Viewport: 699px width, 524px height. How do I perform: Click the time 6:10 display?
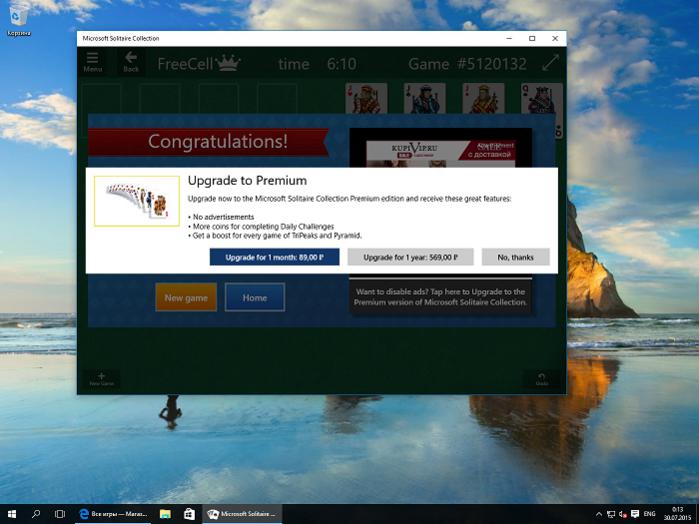coord(317,64)
